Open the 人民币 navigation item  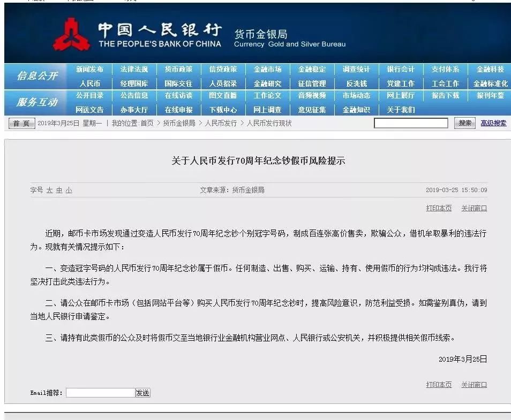point(89,83)
